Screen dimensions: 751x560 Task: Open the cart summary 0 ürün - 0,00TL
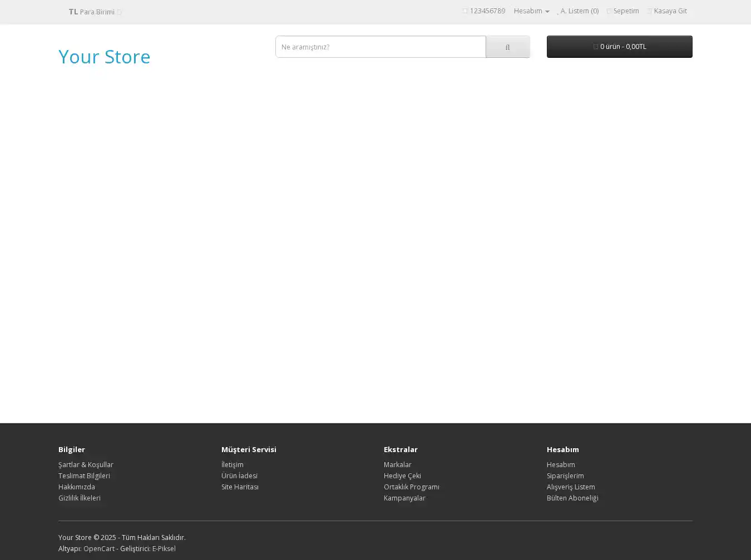(x=619, y=47)
